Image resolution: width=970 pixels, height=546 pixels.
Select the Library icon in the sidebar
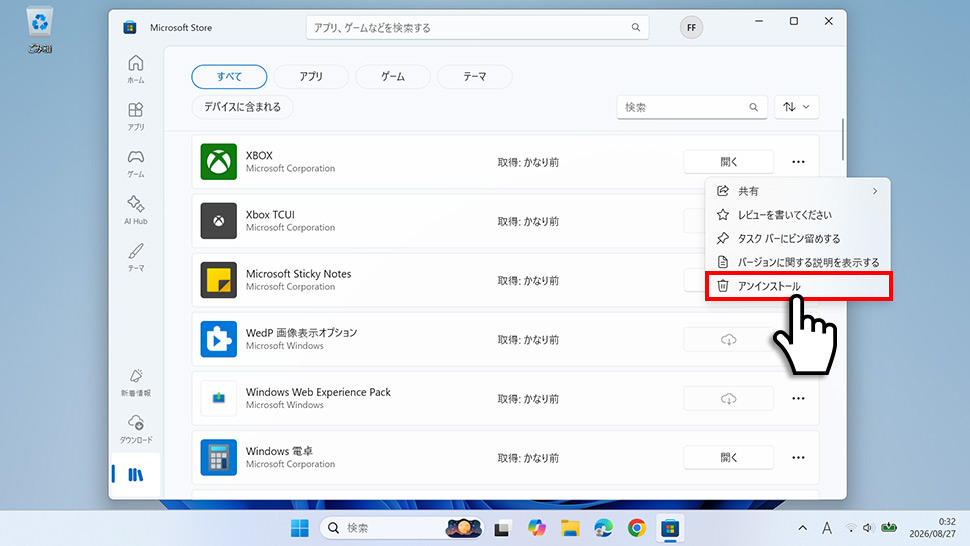coord(135,474)
